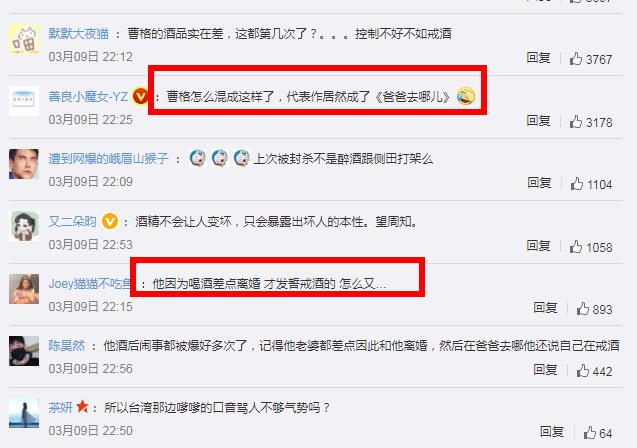Click 回复 under 又二朵昀's comment
Image resolution: width=637 pixels, height=448 pixels.
pyautogui.click(x=538, y=246)
